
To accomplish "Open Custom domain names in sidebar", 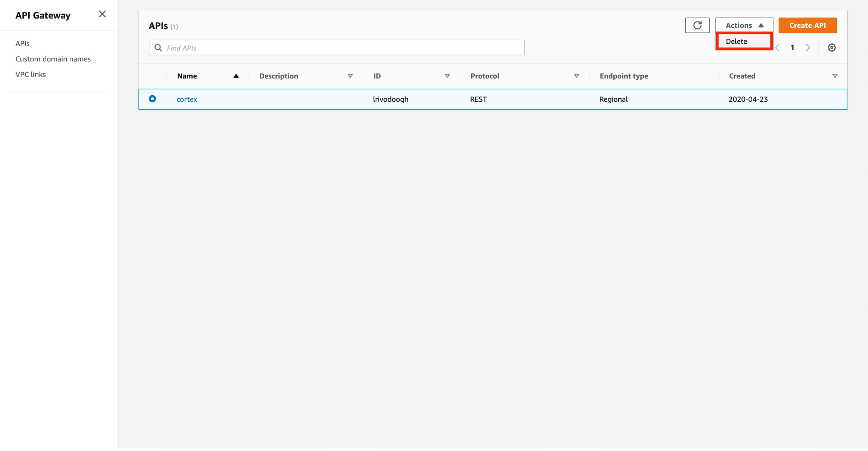I will [53, 59].
